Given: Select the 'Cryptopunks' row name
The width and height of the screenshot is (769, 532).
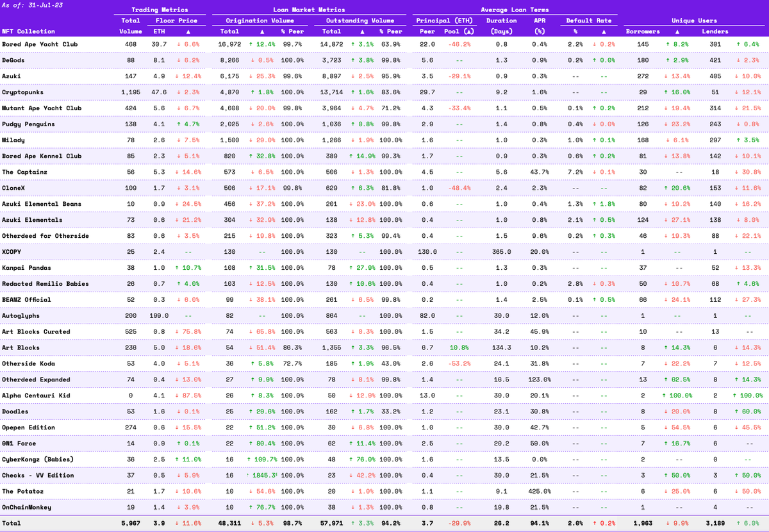Looking at the screenshot, I should coord(22,92).
